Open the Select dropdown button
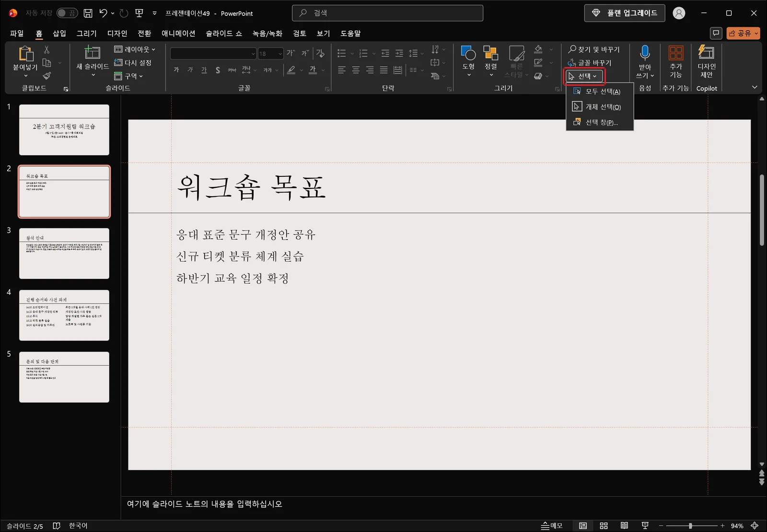767x532 pixels. click(583, 76)
